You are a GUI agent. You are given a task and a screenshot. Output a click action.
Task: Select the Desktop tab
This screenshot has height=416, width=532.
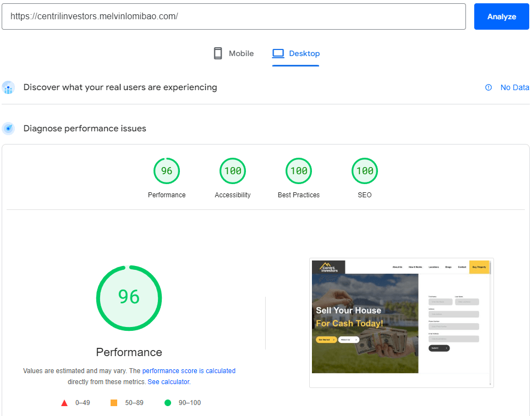(x=296, y=53)
